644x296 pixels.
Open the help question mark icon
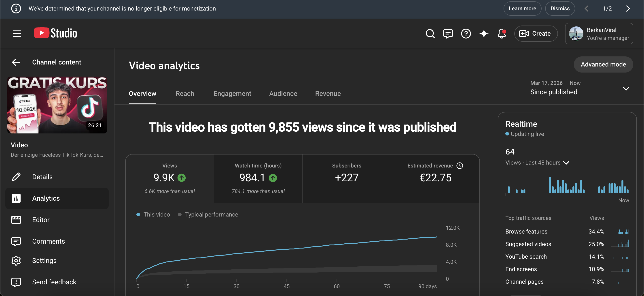pyautogui.click(x=466, y=34)
